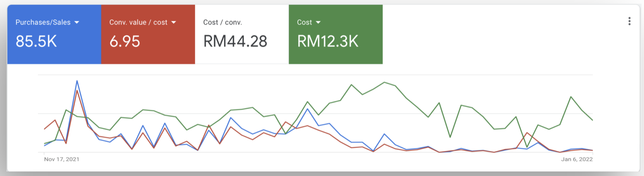Click the 85.5K purchases value
Screen dimensions: 644x176
click(x=36, y=41)
